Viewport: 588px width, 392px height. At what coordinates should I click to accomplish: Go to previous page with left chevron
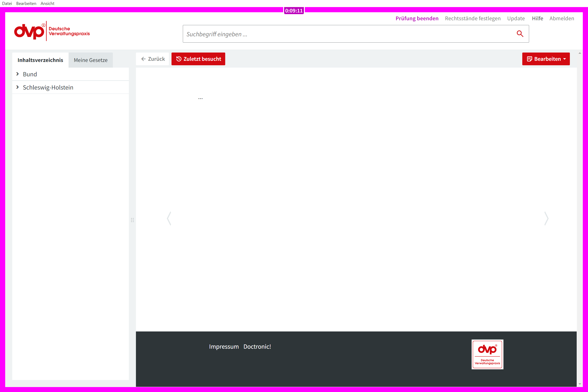click(169, 219)
